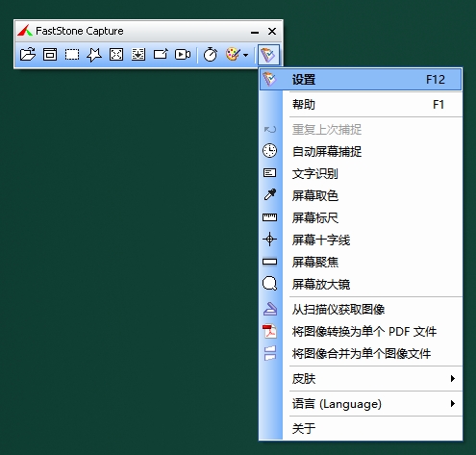Select 屏幕标尺 ruler item

(x=361, y=217)
